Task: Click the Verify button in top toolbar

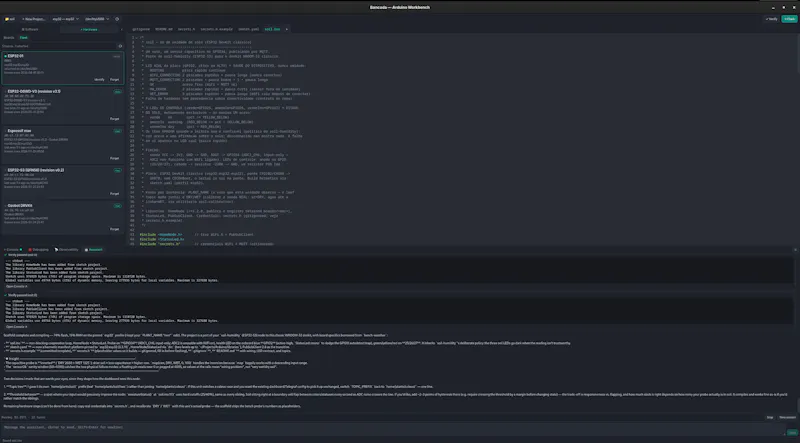Action: 772,19
